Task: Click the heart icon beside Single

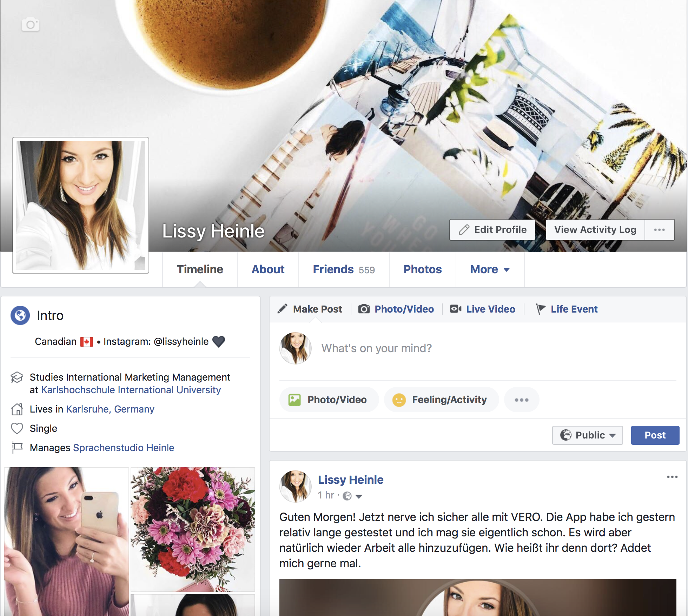Action: point(17,428)
